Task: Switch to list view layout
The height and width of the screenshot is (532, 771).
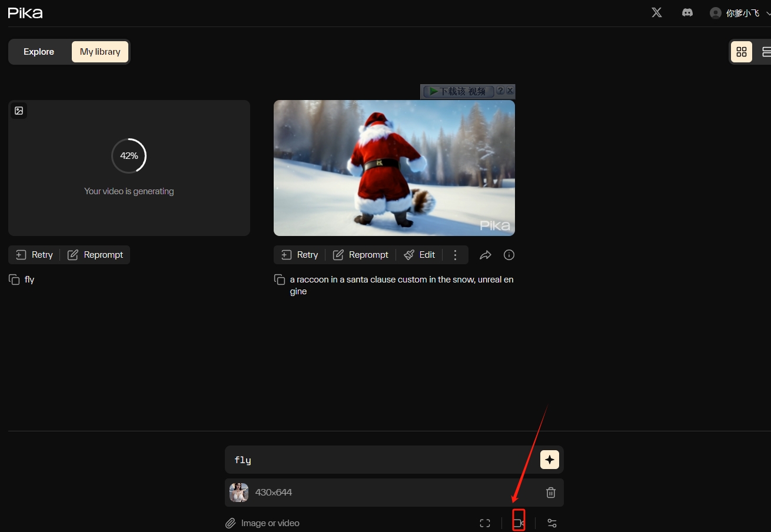Action: pos(765,52)
